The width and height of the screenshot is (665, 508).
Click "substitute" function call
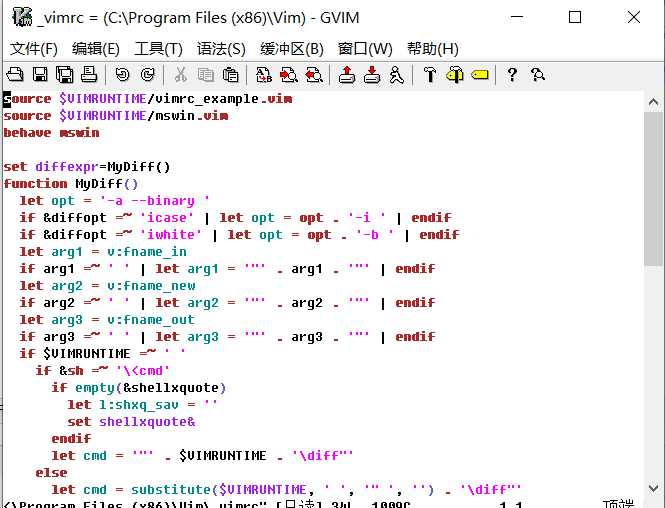[x=171, y=489]
